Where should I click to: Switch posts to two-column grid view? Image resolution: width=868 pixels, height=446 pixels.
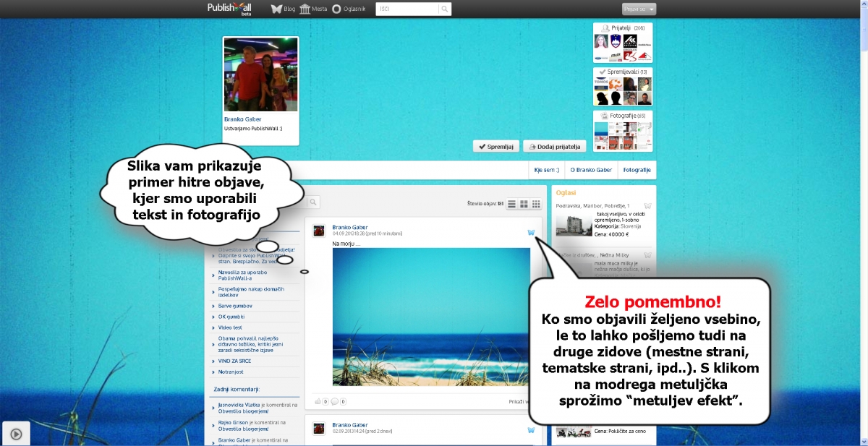click(x=524, y=205)
